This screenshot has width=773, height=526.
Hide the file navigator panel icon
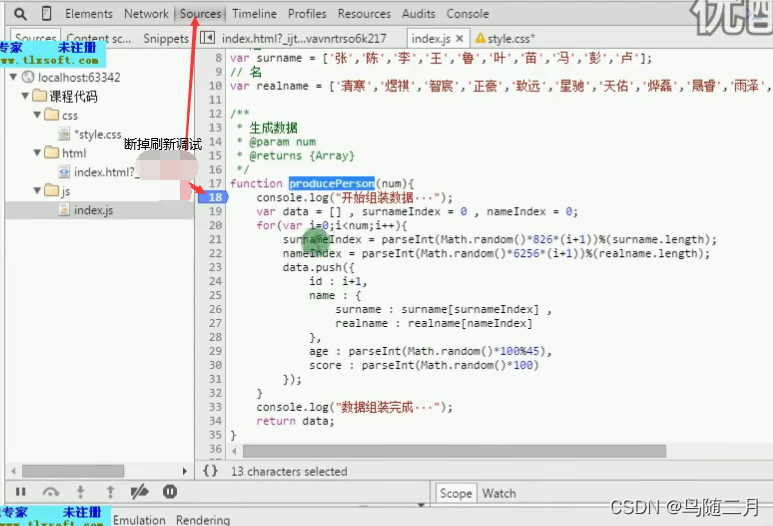(207, 38)
